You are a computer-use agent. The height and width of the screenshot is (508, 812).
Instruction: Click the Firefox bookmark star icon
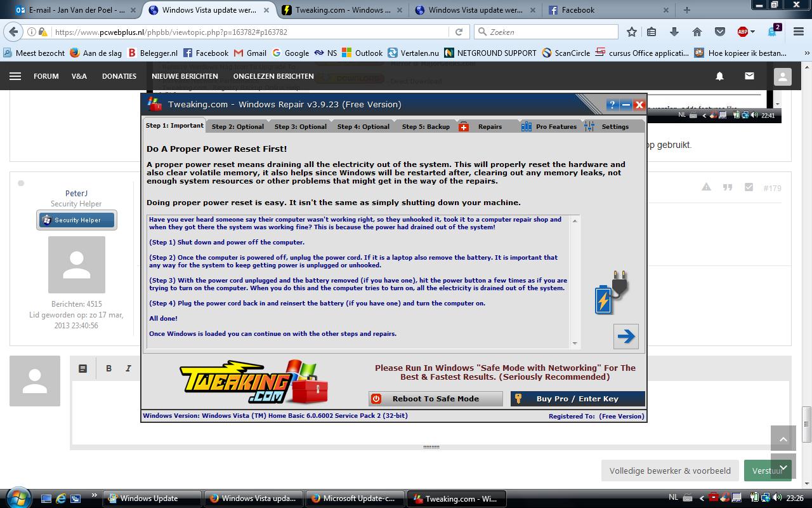pos(631,32)
